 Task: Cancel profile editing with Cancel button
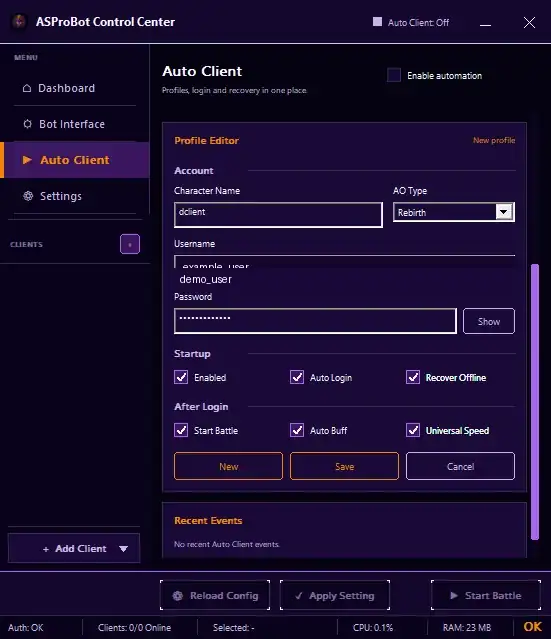tap(460, 466)
